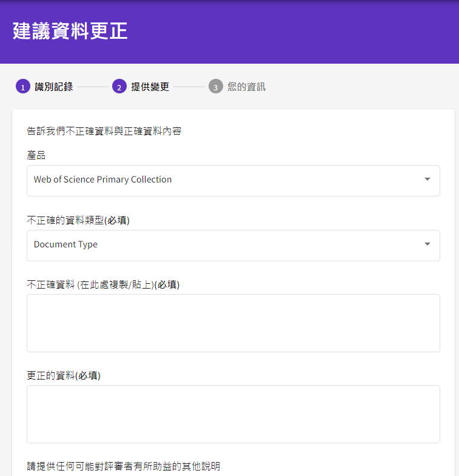Screen dimensions: 459x476
Task: Click the 建議資料更正 page heading
Action: 70,31
